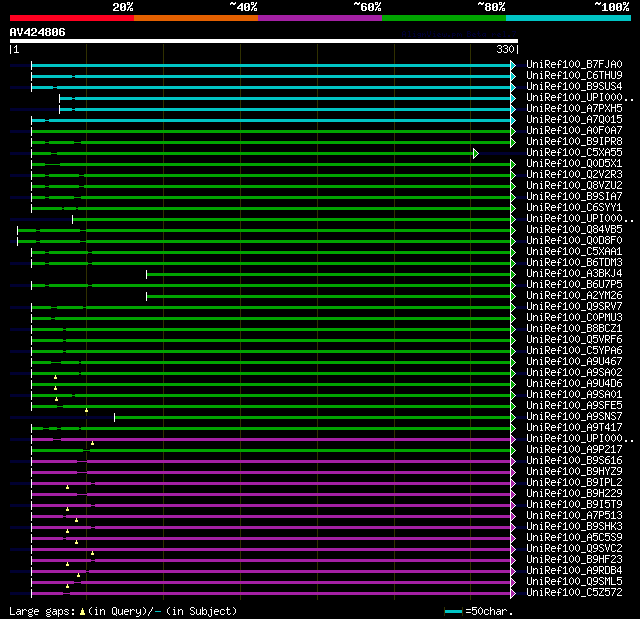Select the UniRef100_Q84VB5 label
The width and height of the screenshot is (640, 619).
tap(574, 230)
